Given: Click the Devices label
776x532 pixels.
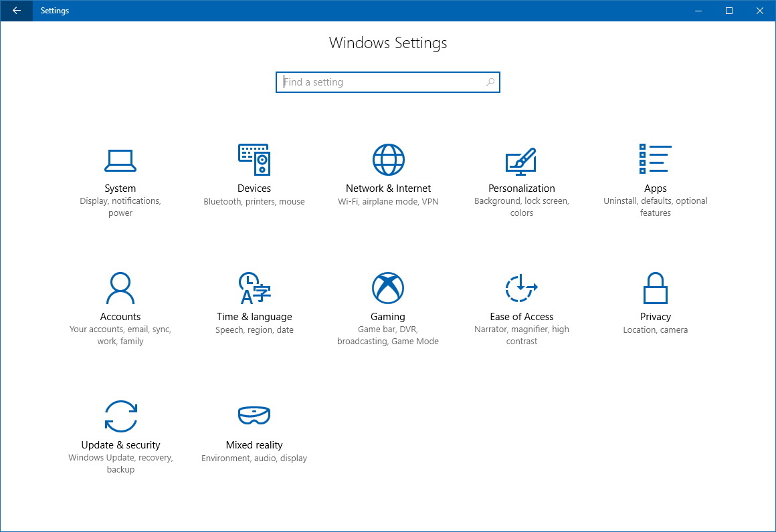Looking at the screenshot, I should tap(254, 188).
